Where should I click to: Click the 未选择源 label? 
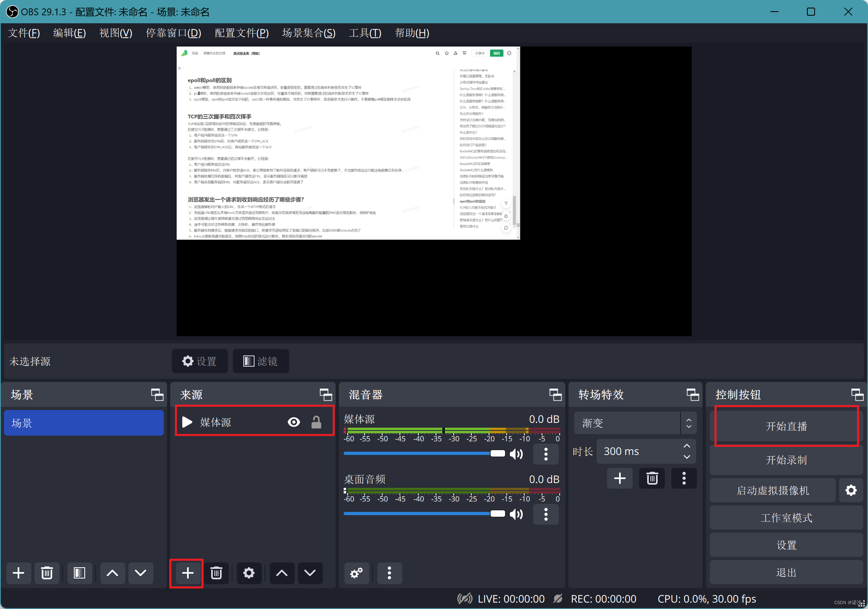tap(30, 361)
